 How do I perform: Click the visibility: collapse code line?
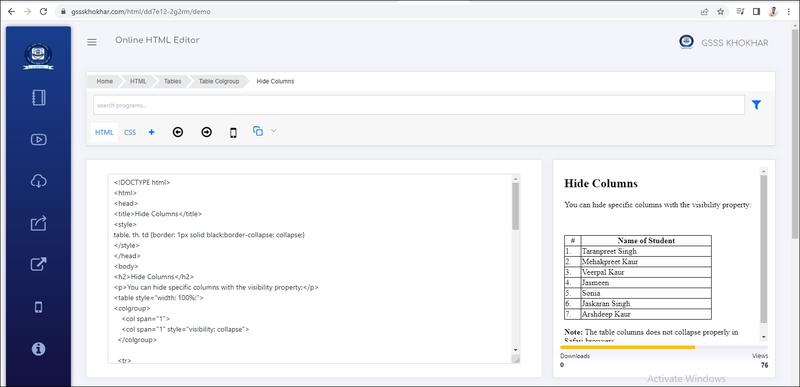[186, 329]
